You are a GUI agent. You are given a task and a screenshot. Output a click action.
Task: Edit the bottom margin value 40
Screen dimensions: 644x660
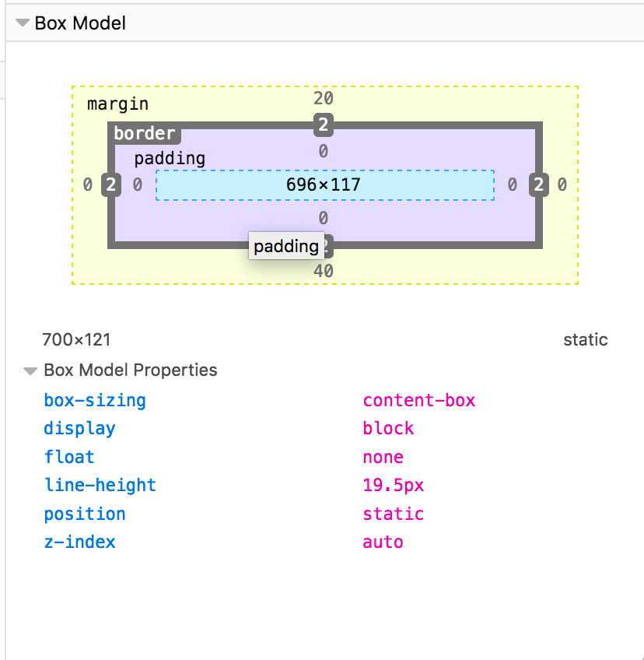coord(324,272)
